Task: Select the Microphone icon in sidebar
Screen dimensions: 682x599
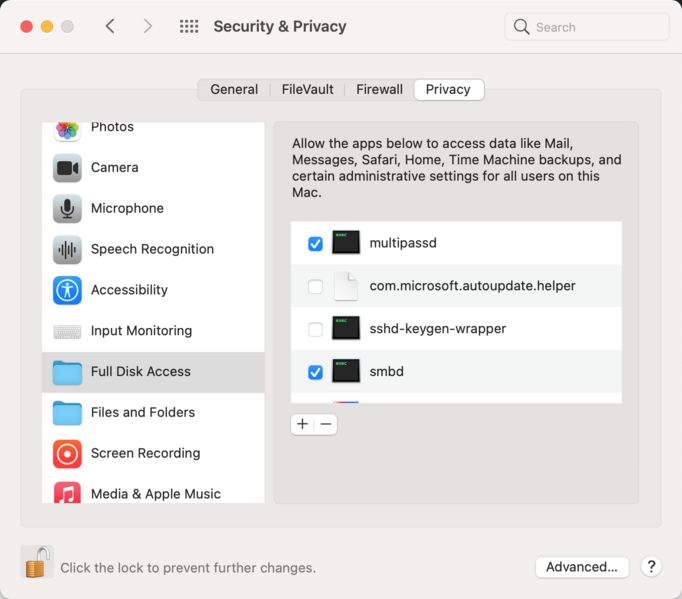Action: (x=67, y=209)
